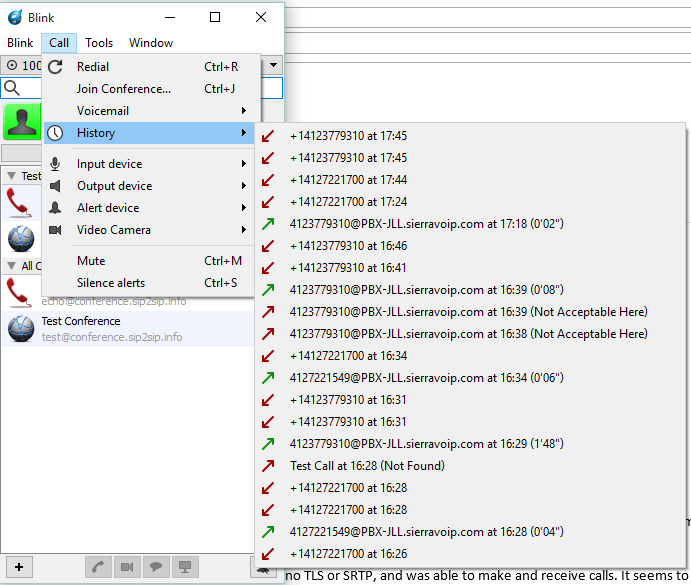Click missed arrow icon for 16:26 call
This screenshot has width=691, height=585.
pyautogui.click(x=268, y=554)
